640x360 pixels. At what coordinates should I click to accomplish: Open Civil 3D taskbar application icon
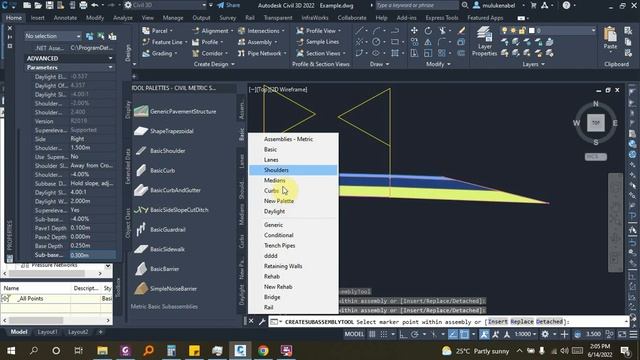tap(240, 351)
